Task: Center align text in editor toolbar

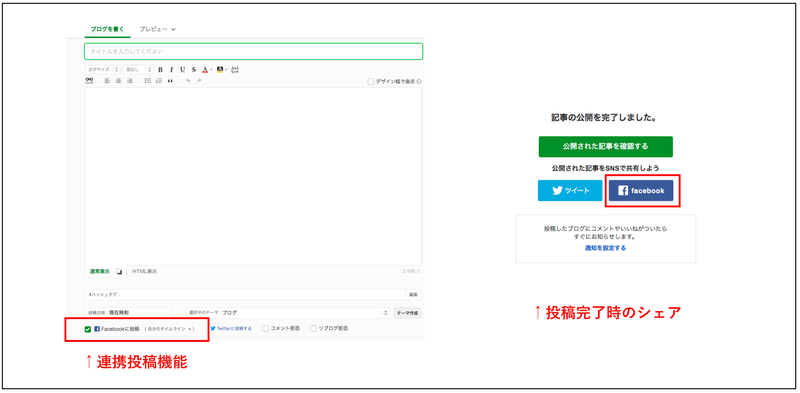Action: [118, 81]
